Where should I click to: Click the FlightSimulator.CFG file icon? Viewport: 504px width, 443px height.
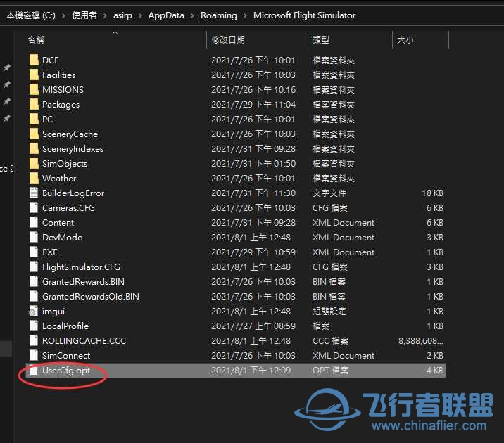[34, 267]
